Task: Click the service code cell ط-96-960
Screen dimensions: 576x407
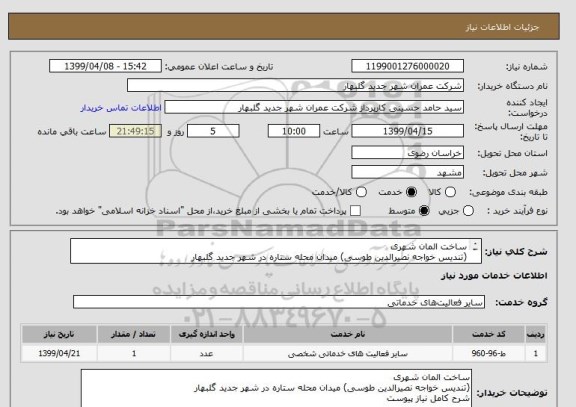Action: (489, 353)
